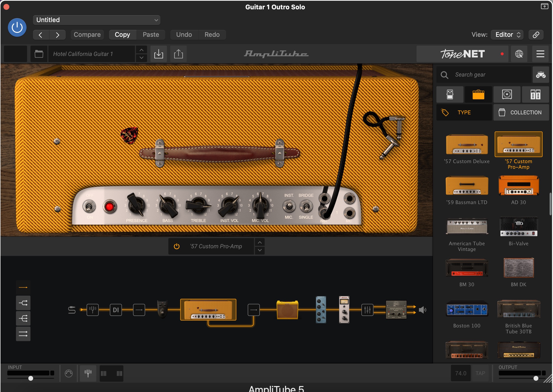
Task: Click amp model down arrow
Action: [260, 250]
